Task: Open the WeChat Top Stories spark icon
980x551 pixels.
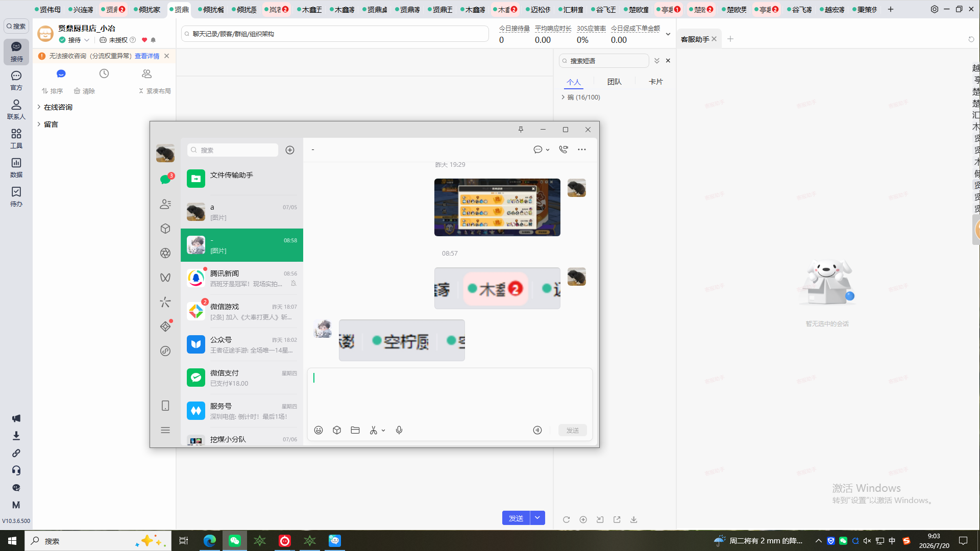Action: click(x=165, y=302)
